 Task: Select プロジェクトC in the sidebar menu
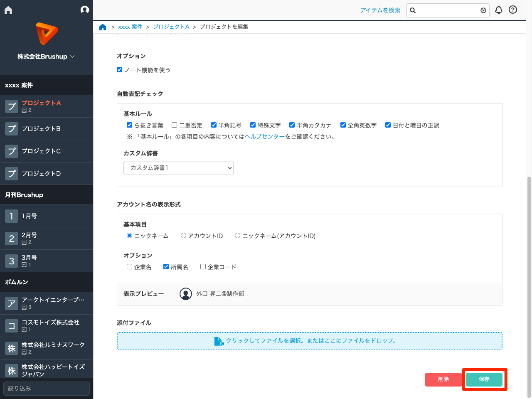(x=12, y=151)
